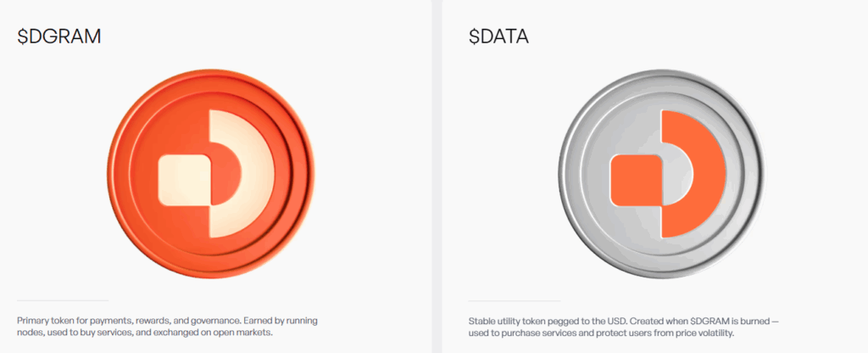
Task: Click the "$DGRAM is burned" text in the $DATA description
Action: tap(728, 322)
